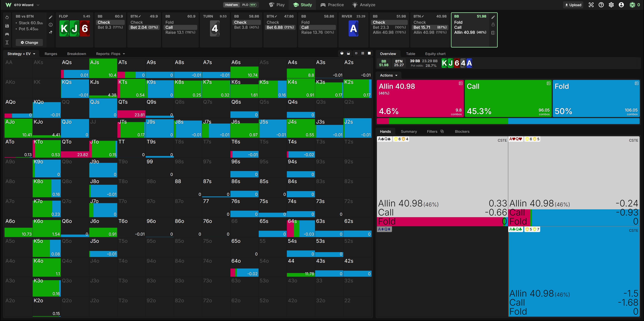Click the magenta Allin segment of frequency bar
The height and width of the screenshot is (321, 644).
pyautogui.click(x=383, y=121)
